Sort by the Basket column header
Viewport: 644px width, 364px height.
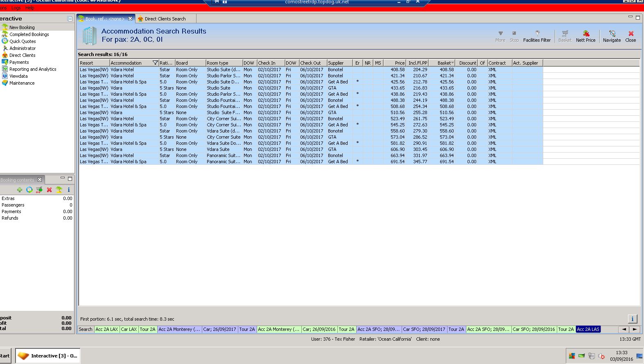(x=442, y=63)
